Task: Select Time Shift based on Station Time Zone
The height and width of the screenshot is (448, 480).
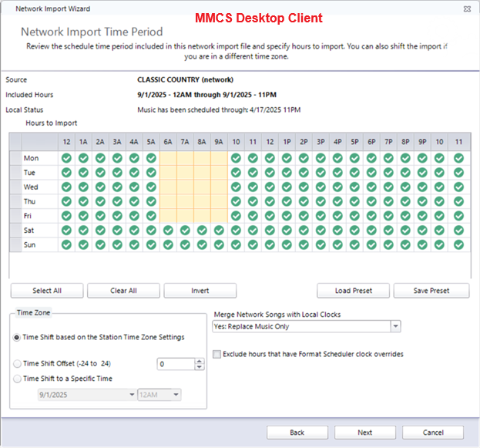Action: 17,337
